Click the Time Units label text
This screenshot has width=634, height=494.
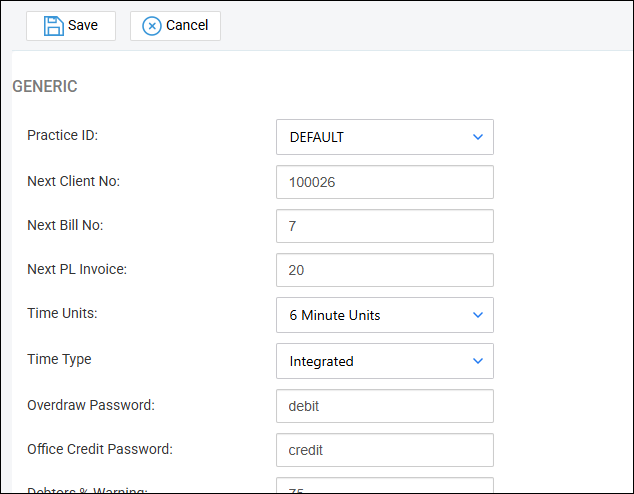(60, 313)
